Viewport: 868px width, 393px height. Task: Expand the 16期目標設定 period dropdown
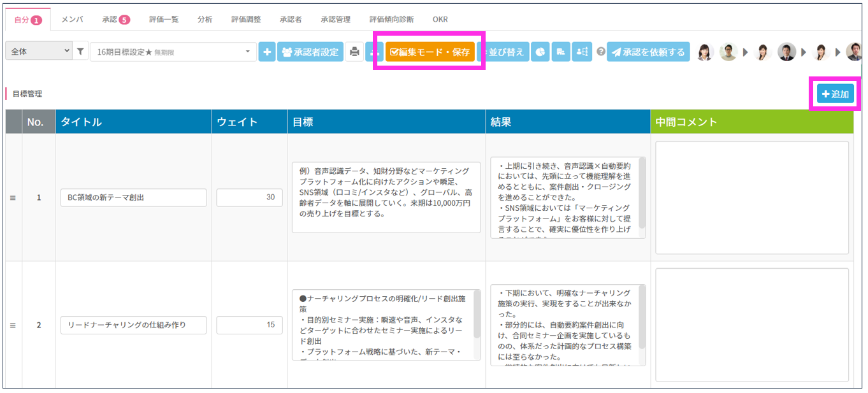pos(173,52)
